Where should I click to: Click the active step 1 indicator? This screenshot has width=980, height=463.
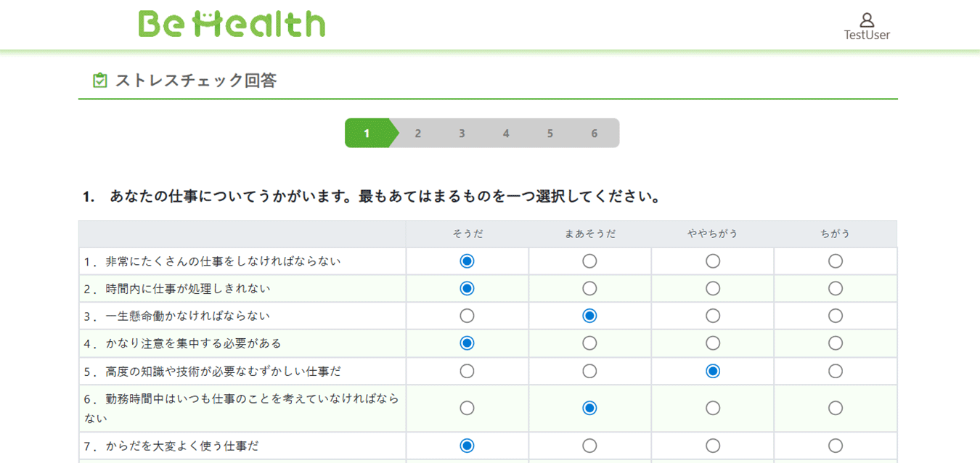point(367,134)
